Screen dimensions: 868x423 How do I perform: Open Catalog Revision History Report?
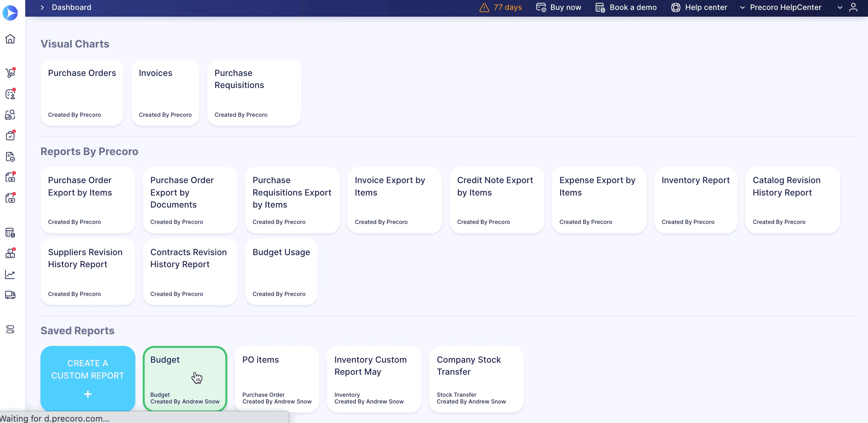[792, 200]
